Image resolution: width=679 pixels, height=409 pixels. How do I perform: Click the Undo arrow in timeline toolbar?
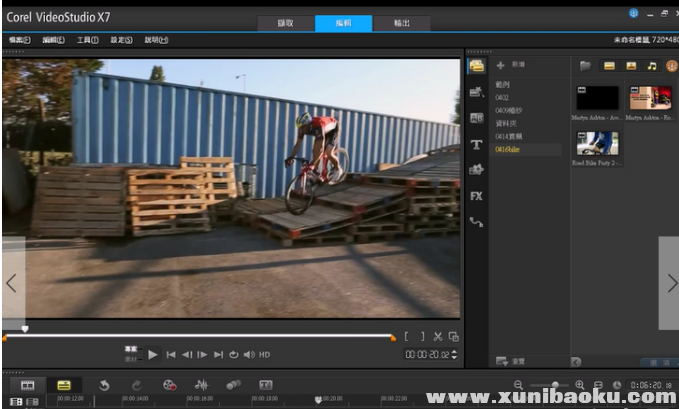[x=104, y=385]
